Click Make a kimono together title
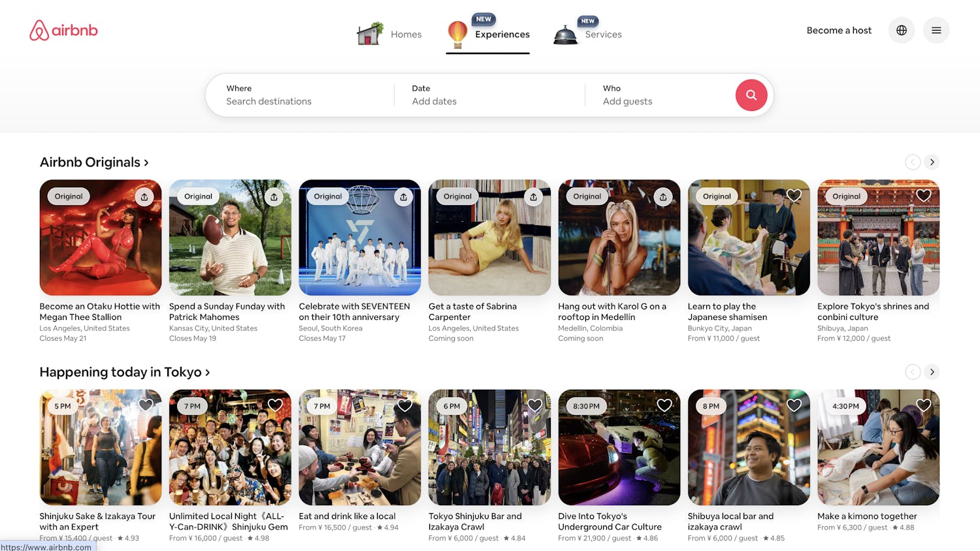Viewport: 980px width, 551px height. point(867,516)
